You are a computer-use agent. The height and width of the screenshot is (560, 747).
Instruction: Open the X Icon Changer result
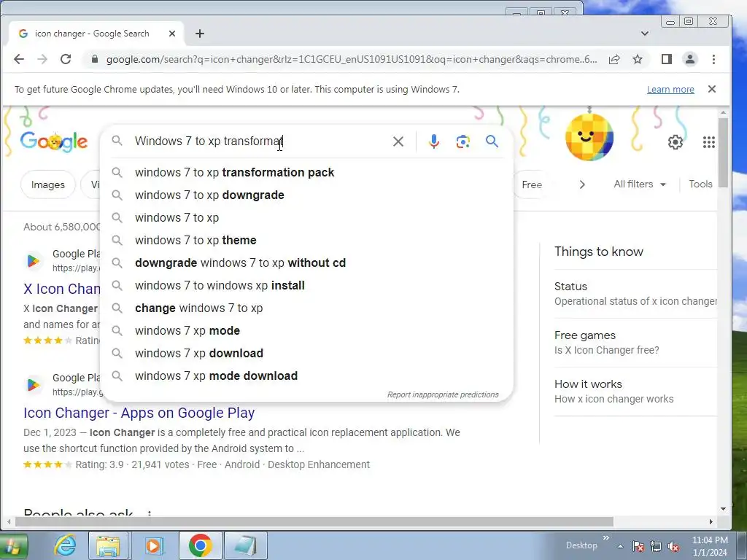point(62,289)
